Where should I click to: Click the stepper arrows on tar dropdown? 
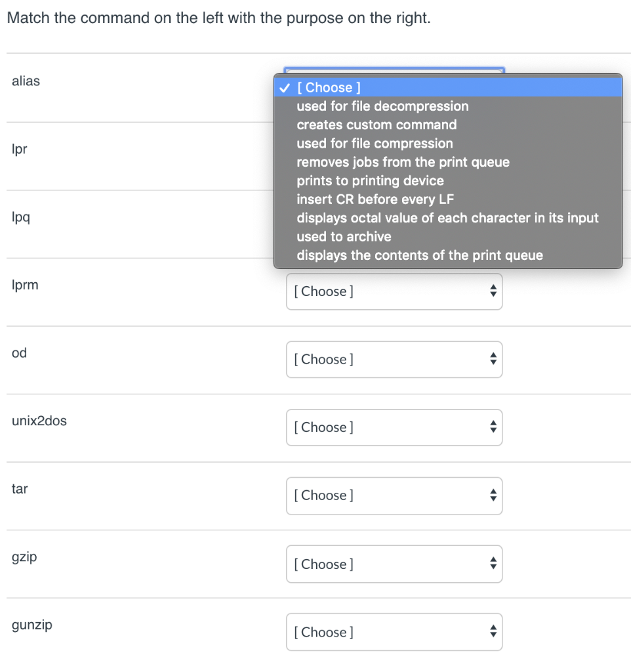tap(493, 495)
